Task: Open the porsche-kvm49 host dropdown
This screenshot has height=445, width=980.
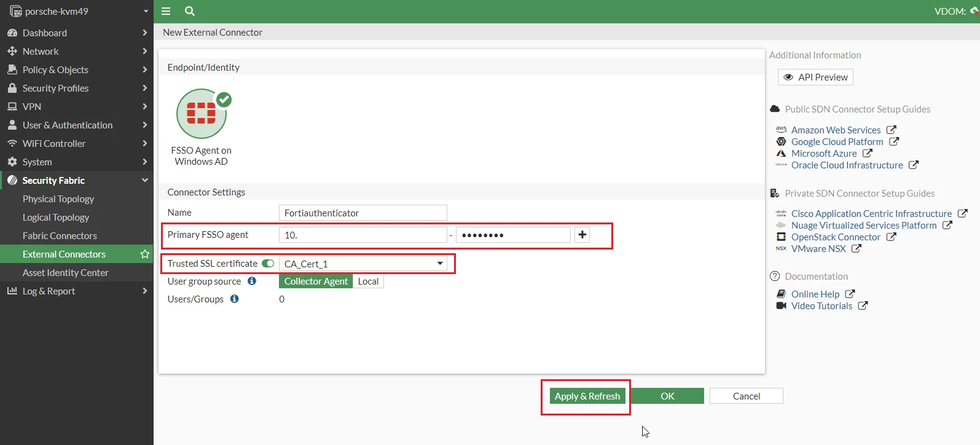Action: 146,11
